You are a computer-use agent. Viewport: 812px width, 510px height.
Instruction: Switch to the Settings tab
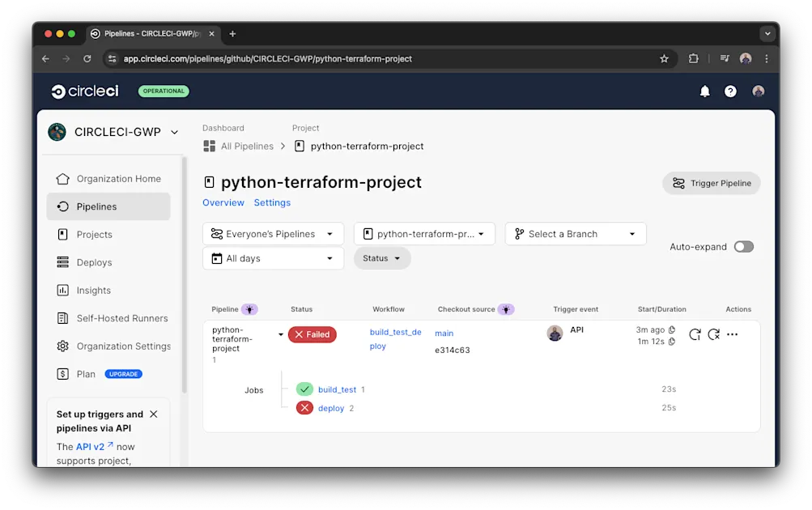[x=272, y=202]
